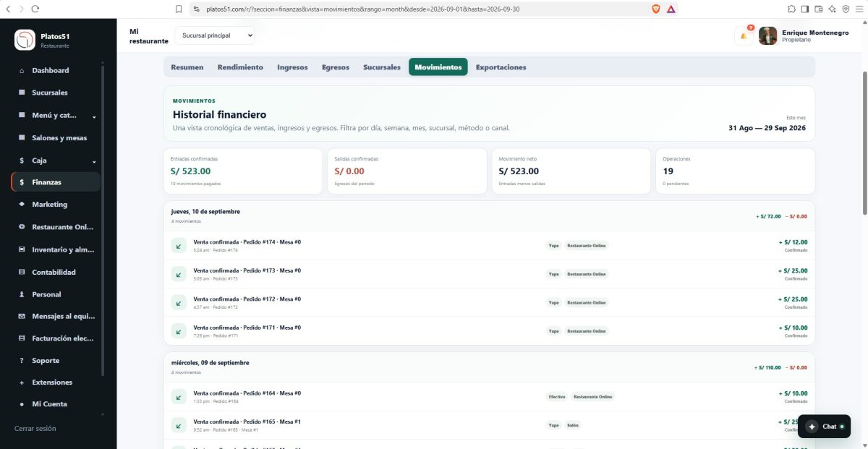Click the Operaciones count 19
The image size is (868, 449).
click(668, 171)
